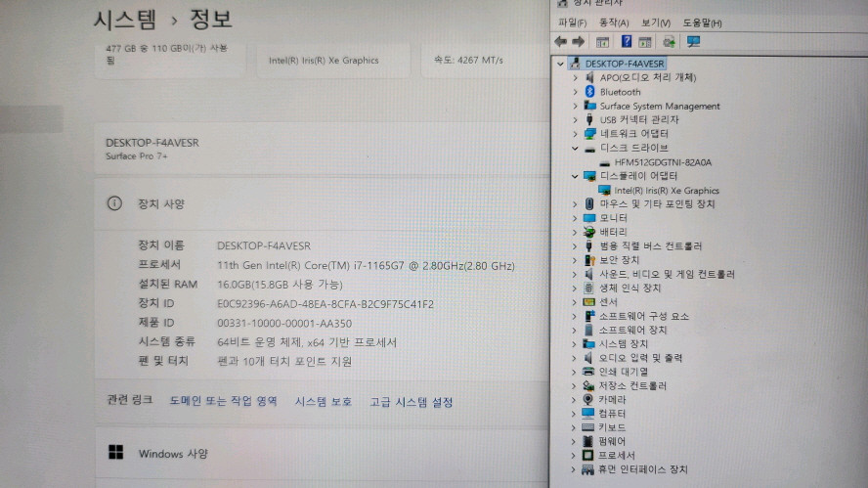Click the network adapters (네트워크 어댑터) icon
This screenshot has width=868, height=488.
[x=590, y=134]
